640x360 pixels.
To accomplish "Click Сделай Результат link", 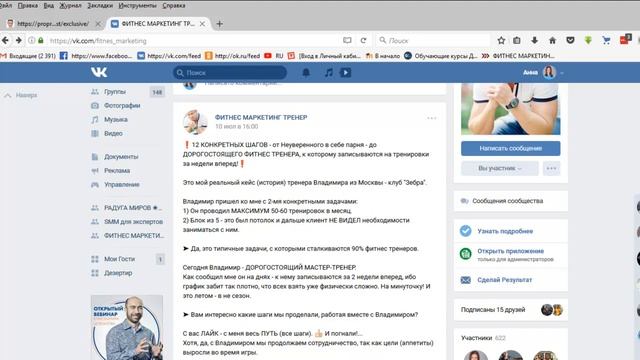I will (x=504, y=280).
